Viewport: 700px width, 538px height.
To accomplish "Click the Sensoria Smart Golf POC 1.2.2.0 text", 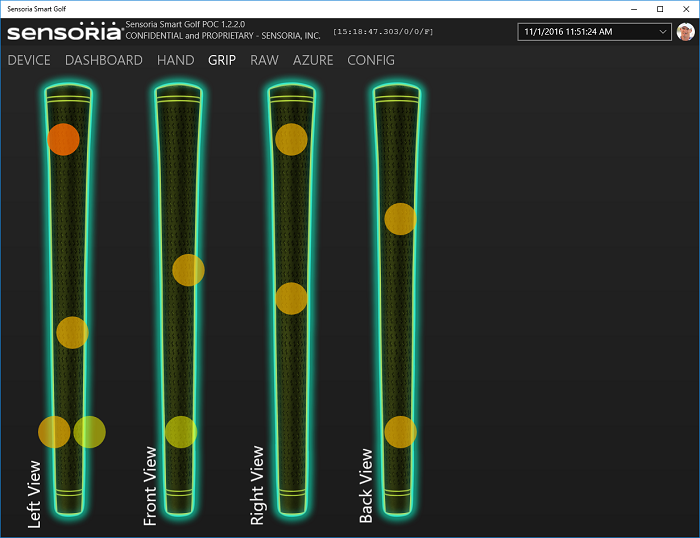I will (x=185, y=24).
